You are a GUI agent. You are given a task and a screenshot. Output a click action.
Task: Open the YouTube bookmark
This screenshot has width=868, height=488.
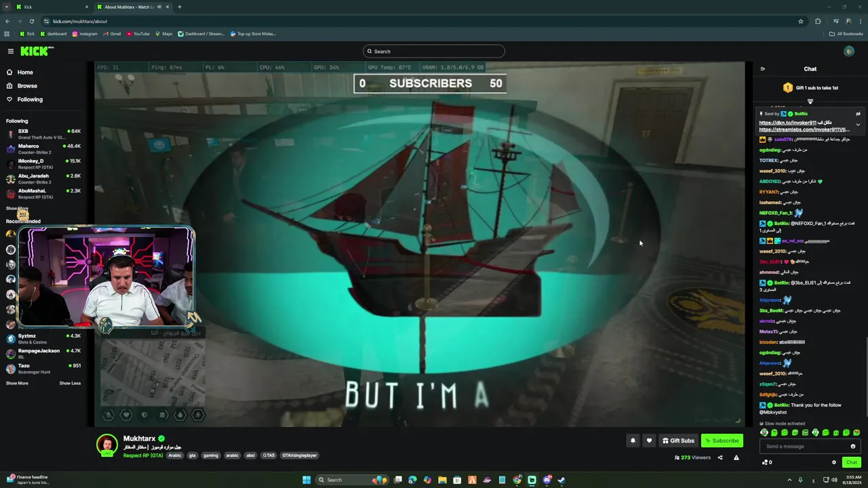pyautogui.click(x=138, y=34)
